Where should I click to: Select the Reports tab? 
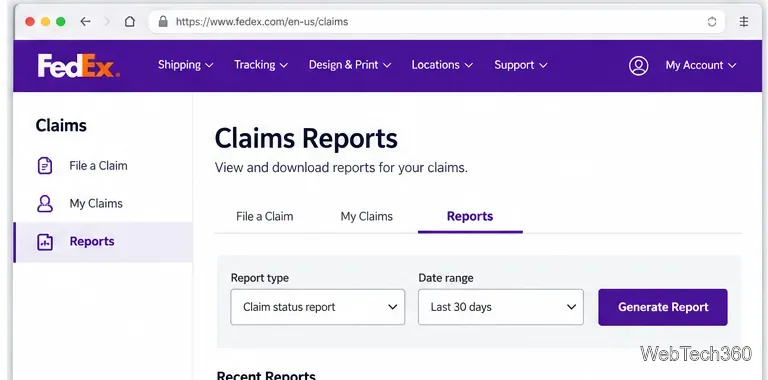coord(470,216)
